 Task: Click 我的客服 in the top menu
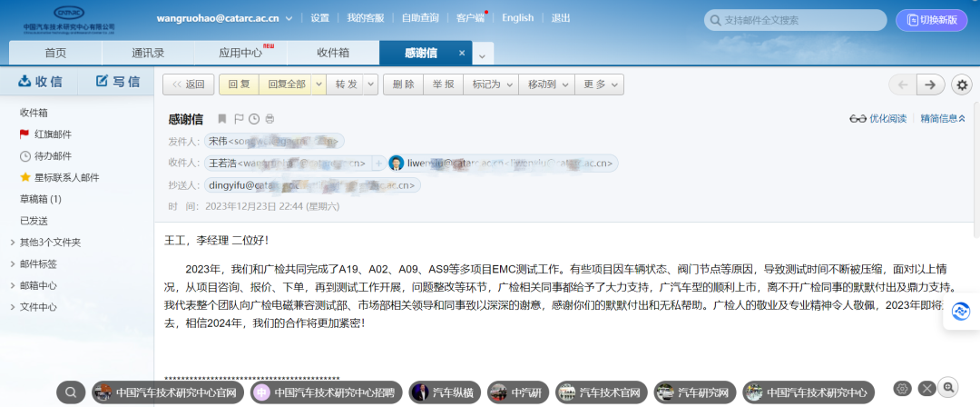pos(366,18)
